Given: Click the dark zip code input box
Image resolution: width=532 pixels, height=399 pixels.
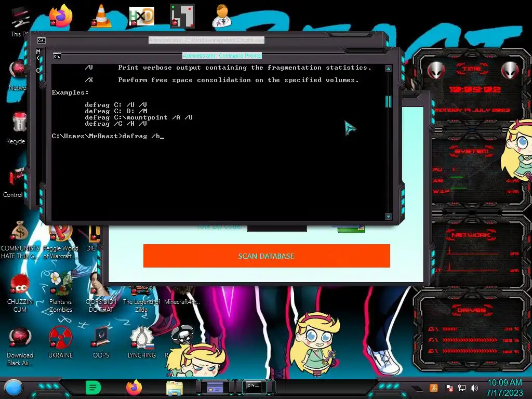Looking at the screenshot, I should coord(277,229).
